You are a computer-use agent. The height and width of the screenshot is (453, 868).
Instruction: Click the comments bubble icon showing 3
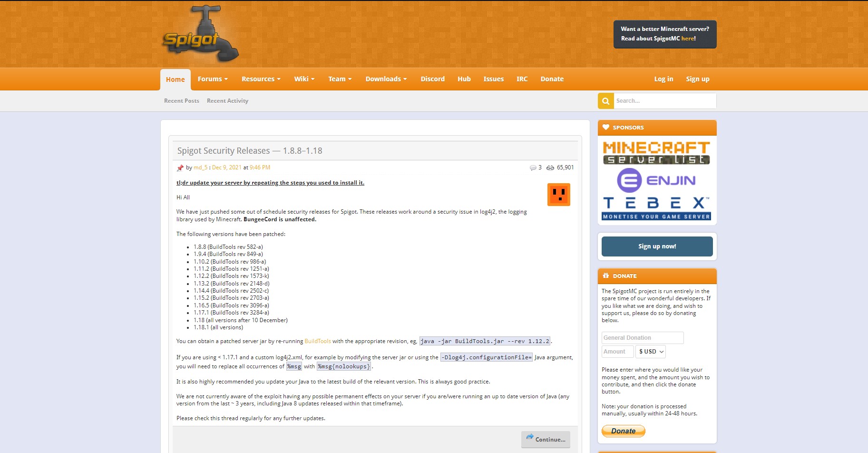pyautogui.click(x=533, y=168)
